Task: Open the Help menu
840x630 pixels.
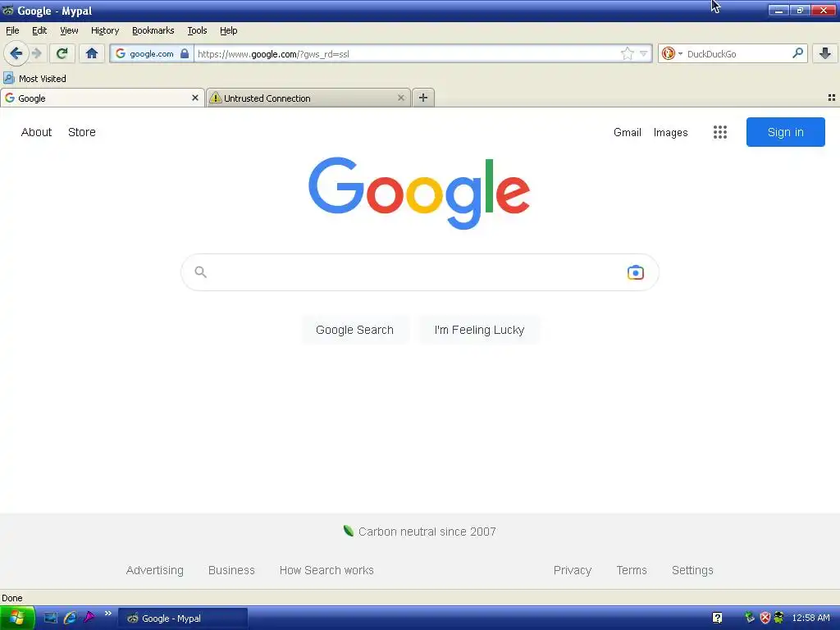Action: pyautogui.click(x=229, y=30)
